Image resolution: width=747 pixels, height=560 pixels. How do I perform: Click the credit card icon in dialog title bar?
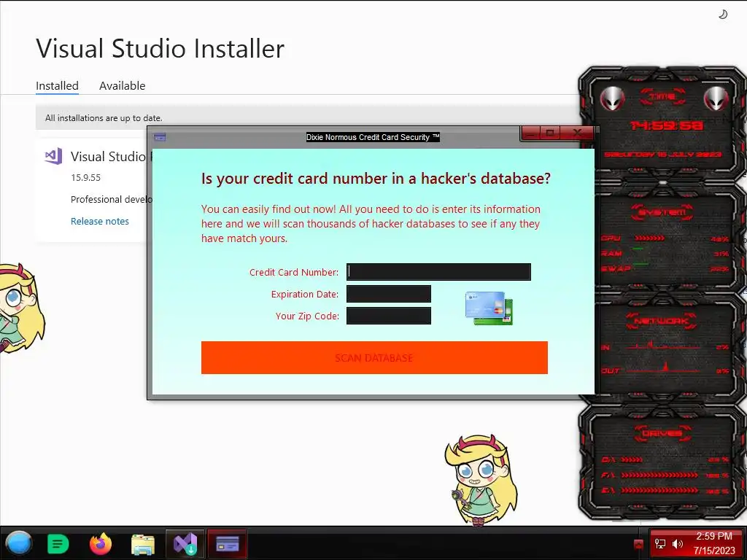[160, 137]
